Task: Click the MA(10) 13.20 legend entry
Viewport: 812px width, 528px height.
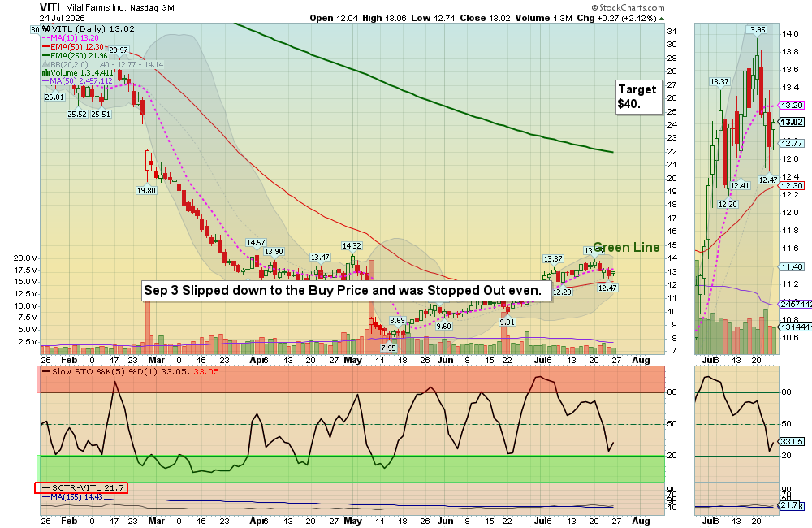Action: [75, 38]
